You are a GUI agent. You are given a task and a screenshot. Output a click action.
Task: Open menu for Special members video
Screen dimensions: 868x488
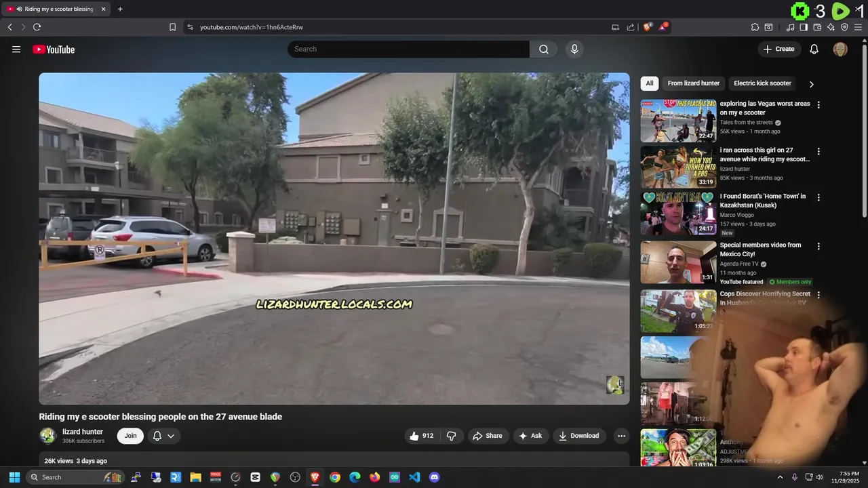pyautogui.click(x=818, y=246)
